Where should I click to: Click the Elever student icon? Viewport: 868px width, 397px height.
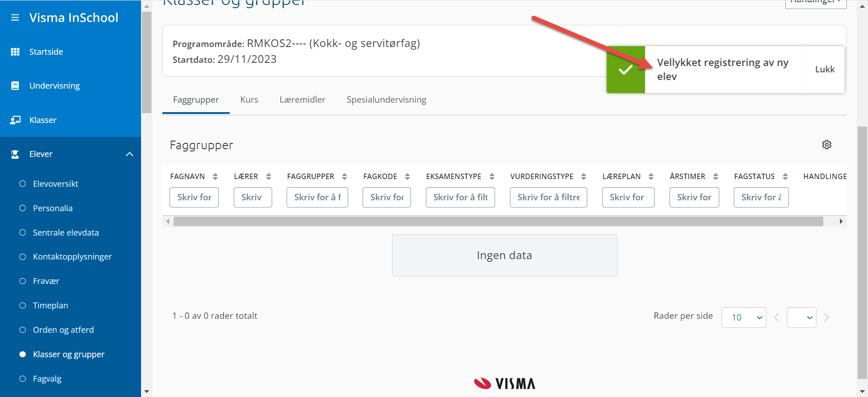coord(15,154)
